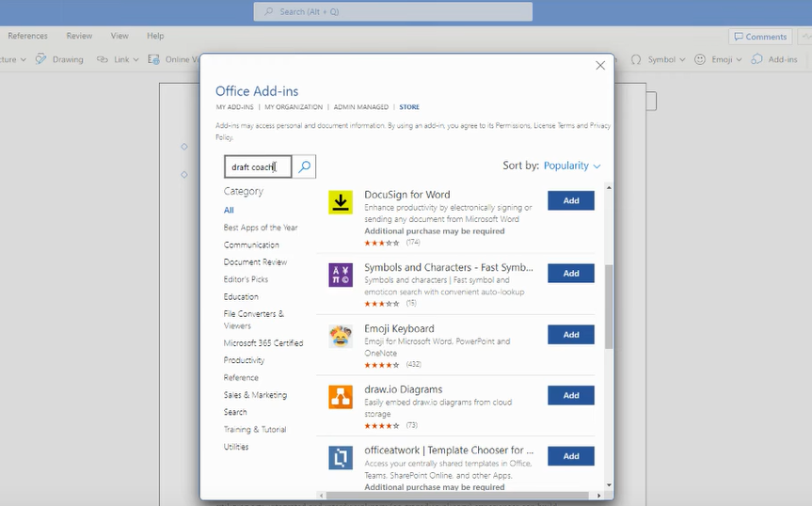This screenshot has width=812, height=506.
Task: Click the Emoji smiley icon in the ribbon
Action: click(x=700, y=59)
